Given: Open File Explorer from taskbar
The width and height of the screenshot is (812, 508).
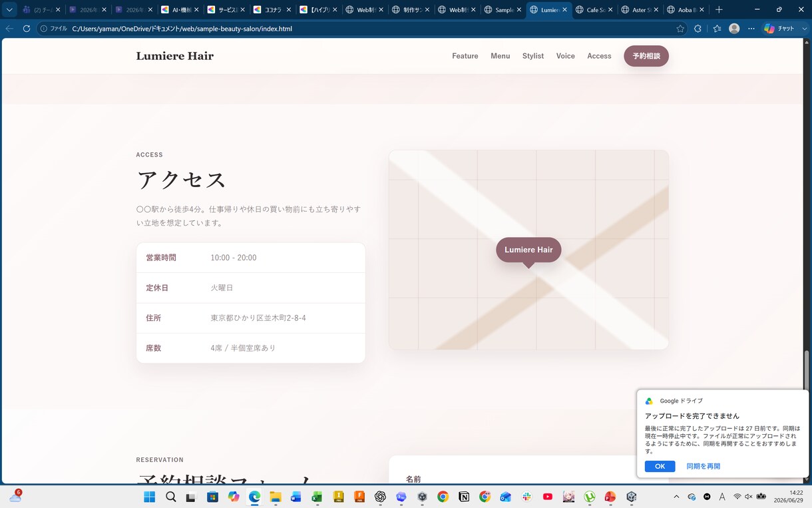Looking at the screenshot, I should pos(275,497).
